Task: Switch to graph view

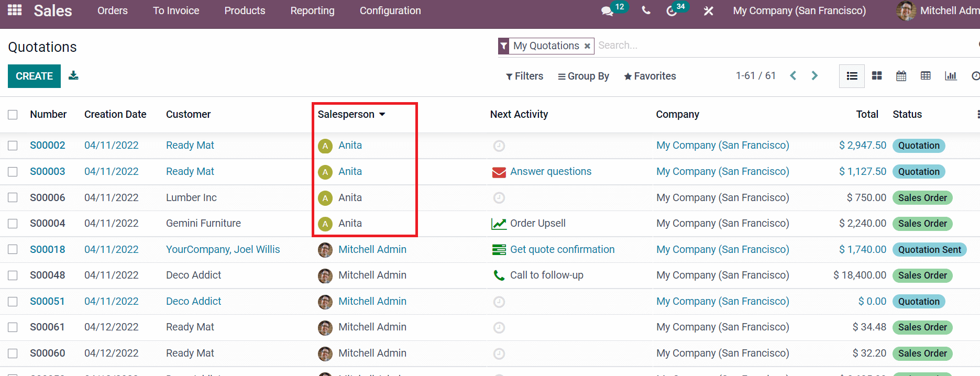Action: click(x=951, y=76)
